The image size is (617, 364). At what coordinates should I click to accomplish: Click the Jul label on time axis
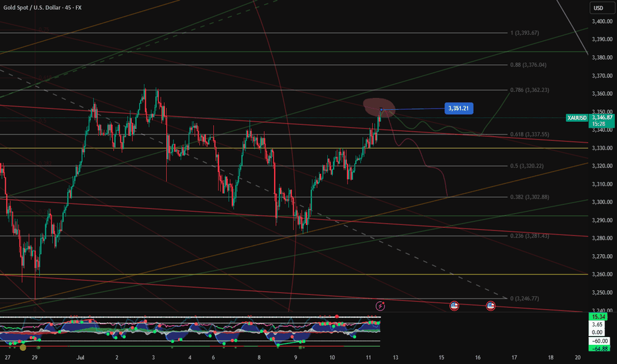tap(81, 357)
